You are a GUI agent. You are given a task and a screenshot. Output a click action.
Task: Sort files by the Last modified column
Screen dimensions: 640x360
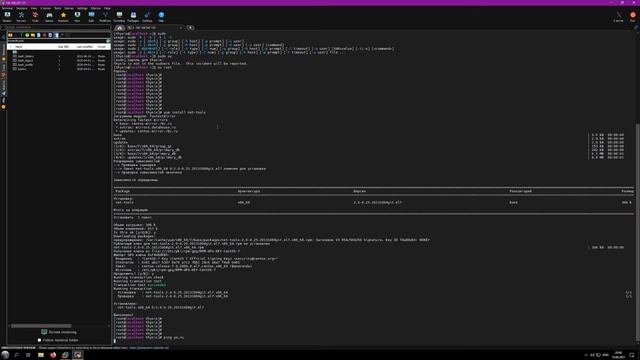pyautogui.click(x=84, y=47)
